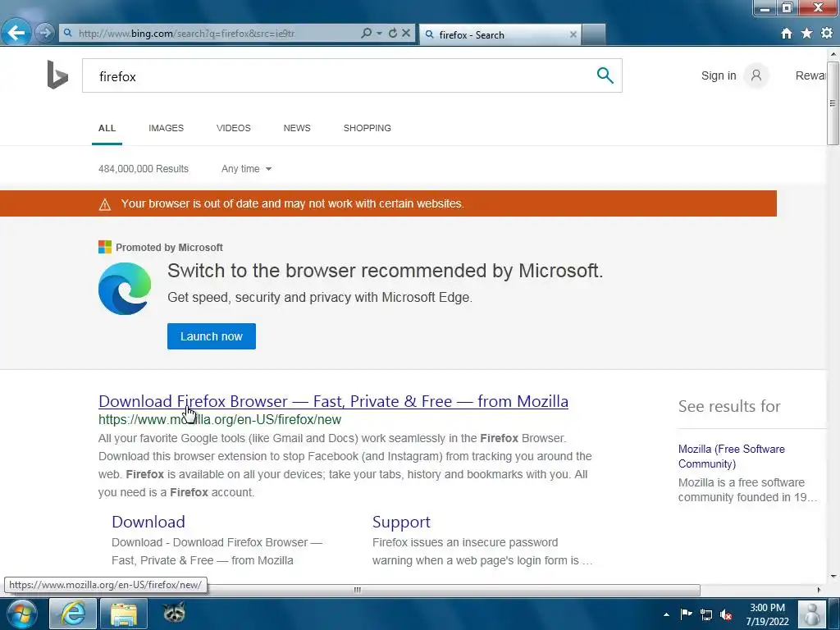Refresh the page using the reload icon

pyautogui.click(x=393, y=33)
